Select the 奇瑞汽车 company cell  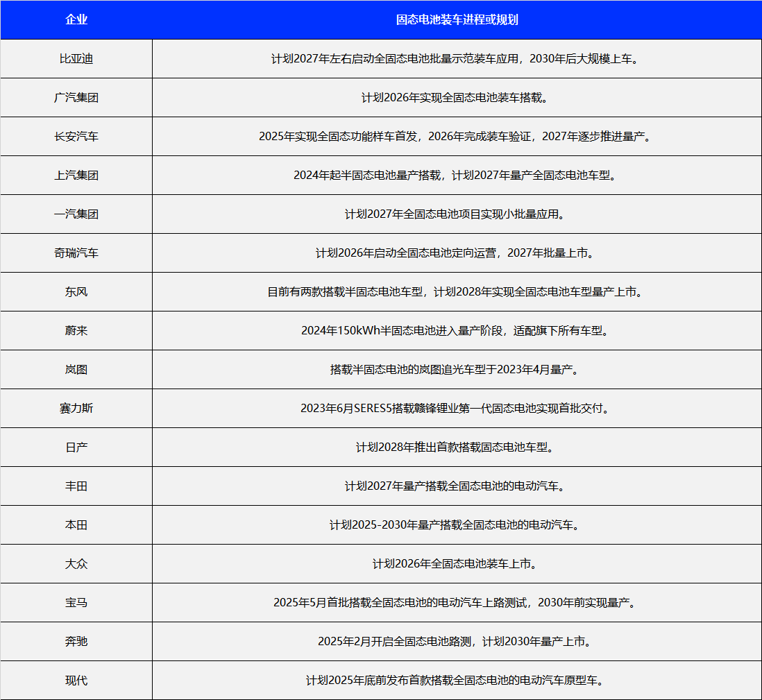[x=76, y=253]
